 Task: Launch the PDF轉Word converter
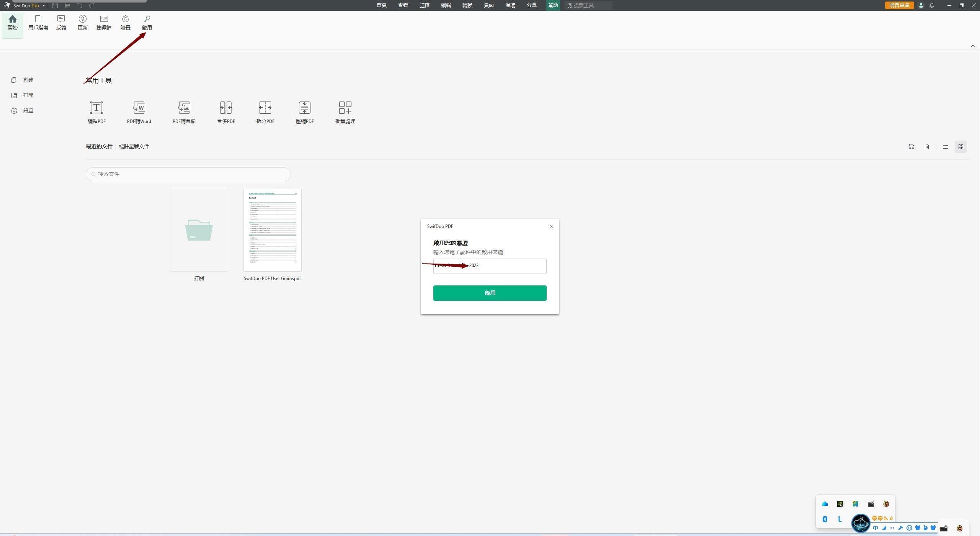139,113
